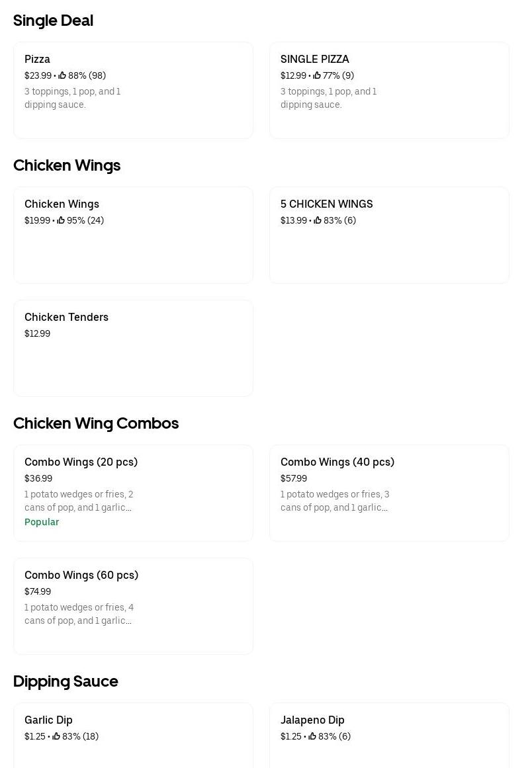The width and height of the screenshot is (532, 768).
Task: Click the Chicken Wing Combos section heading
Action: [x=96, y=423]
